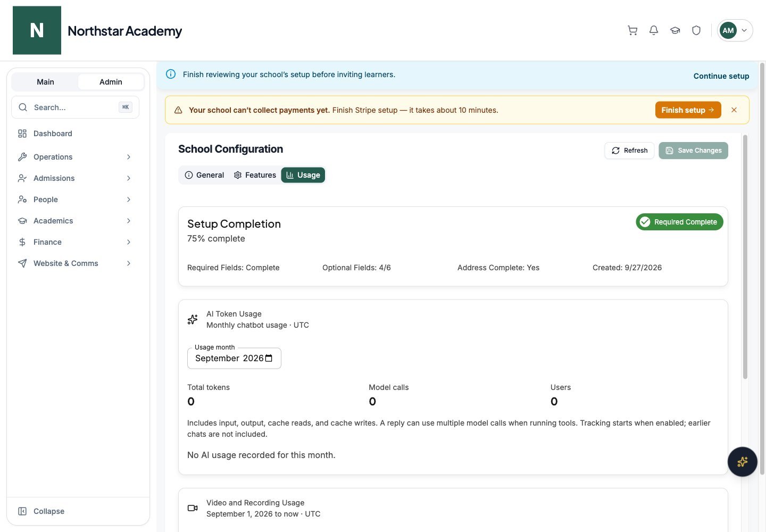This screenshot has height=532, width=766.
Task: Click "Address Complete: Yes" text
Action: [498, 268]
